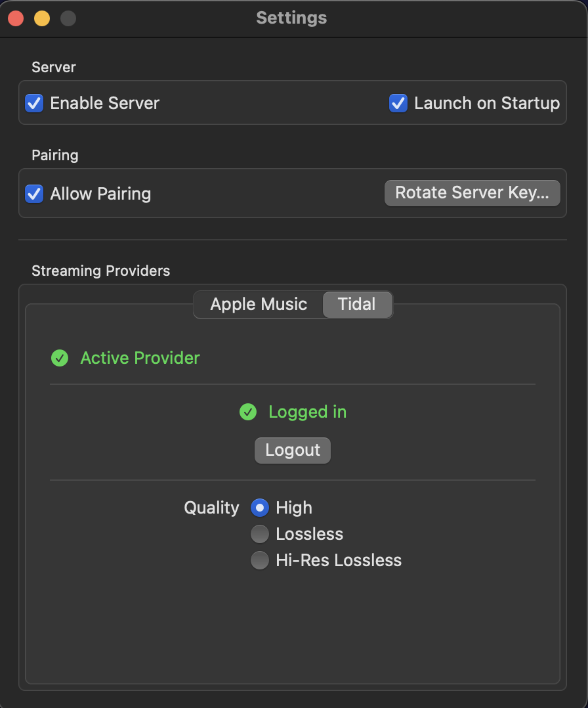The image size is (588, 708).
Task: Click the Pairing section heading
Action: [55, 155]
